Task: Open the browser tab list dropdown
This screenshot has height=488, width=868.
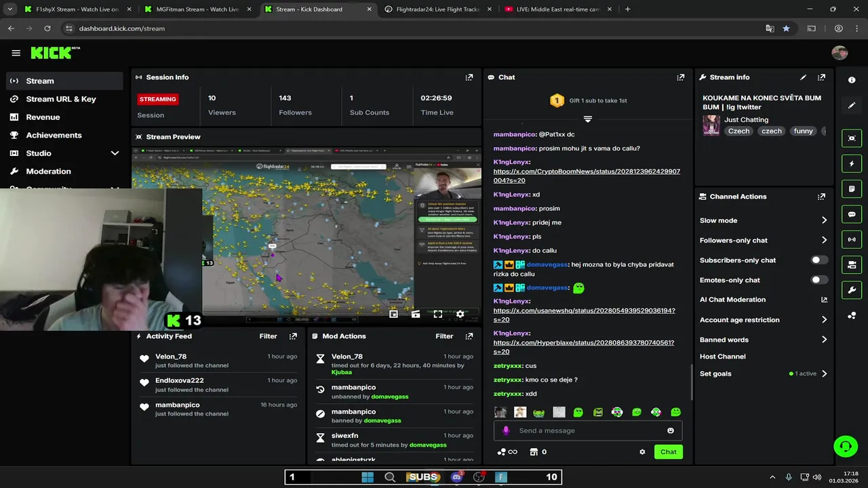Action: (9, 9)
